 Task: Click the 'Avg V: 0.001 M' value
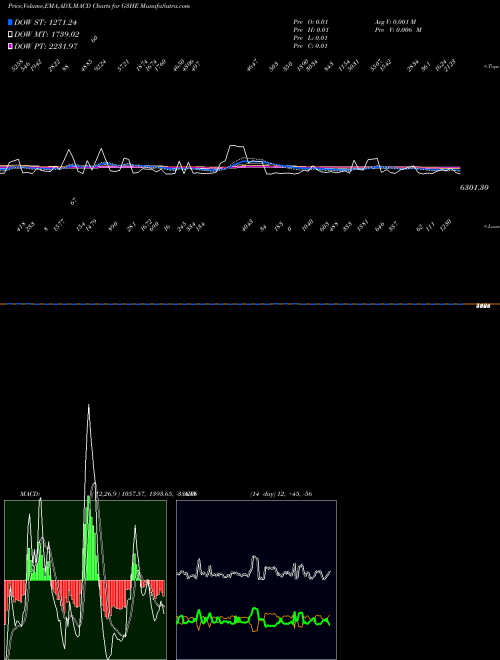[395, 22]
